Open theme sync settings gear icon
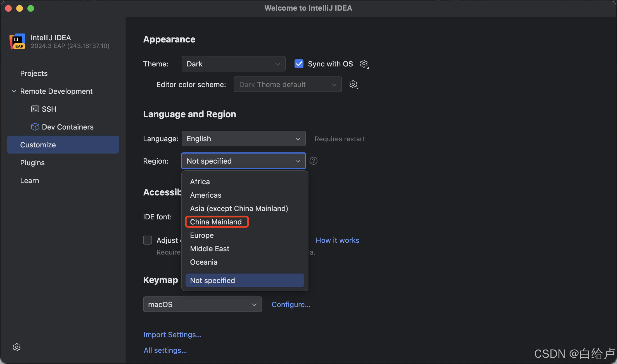This screenshot has height=364, width=617. tap(364, 64)
